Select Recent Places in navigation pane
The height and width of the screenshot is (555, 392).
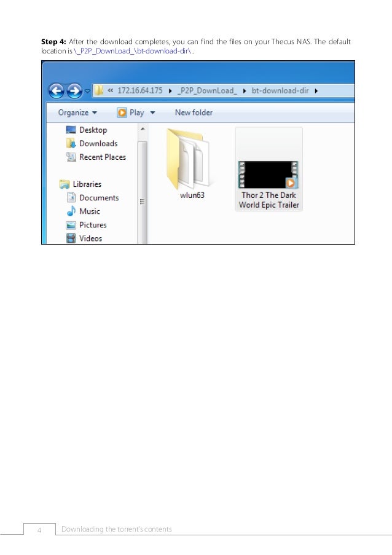click(x=103, y=157)
